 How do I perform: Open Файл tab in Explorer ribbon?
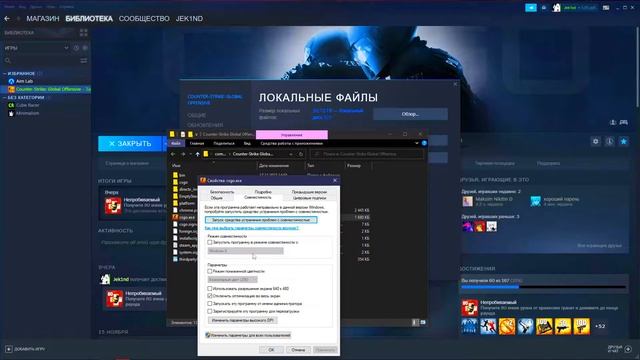coord(176,143)
